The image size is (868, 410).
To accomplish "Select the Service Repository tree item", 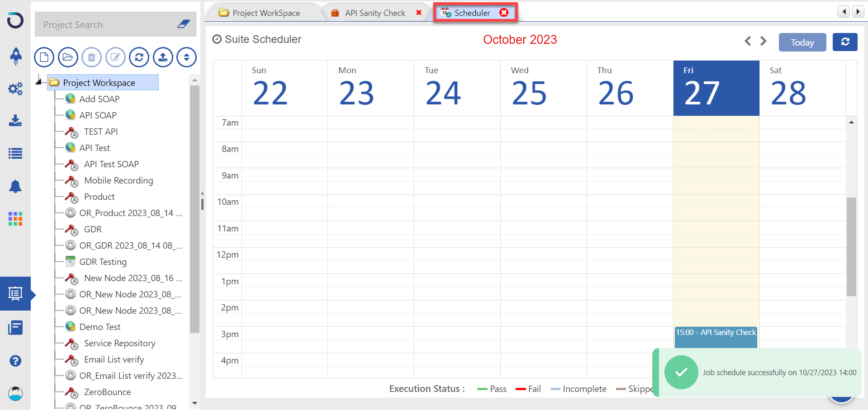I will point(119,343).
